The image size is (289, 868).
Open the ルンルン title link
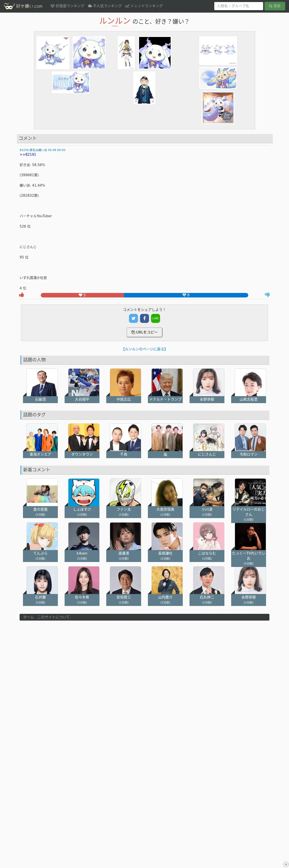[x=115, y=21]
